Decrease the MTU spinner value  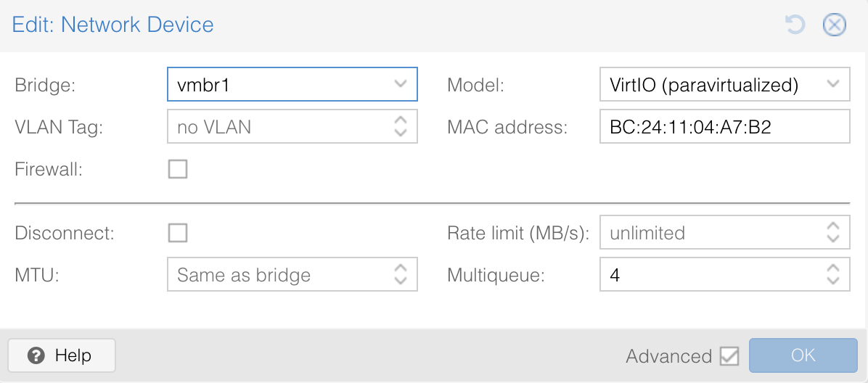point(400,281)
